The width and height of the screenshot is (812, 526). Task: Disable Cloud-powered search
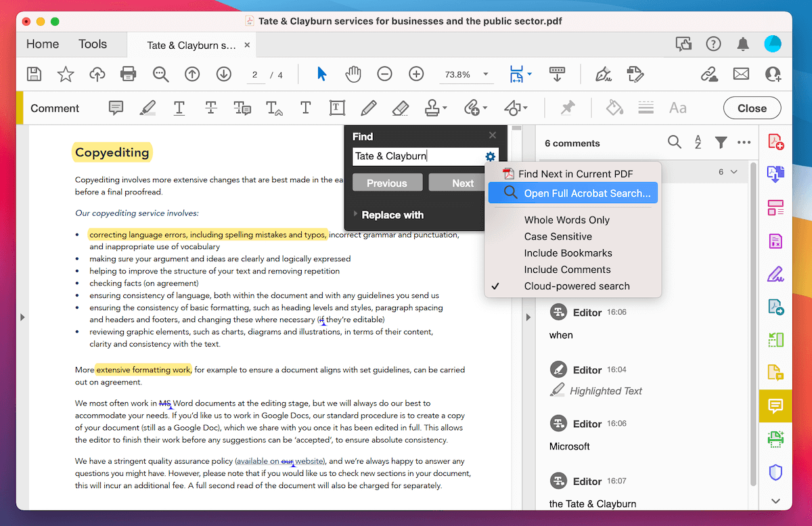point(577,286)
